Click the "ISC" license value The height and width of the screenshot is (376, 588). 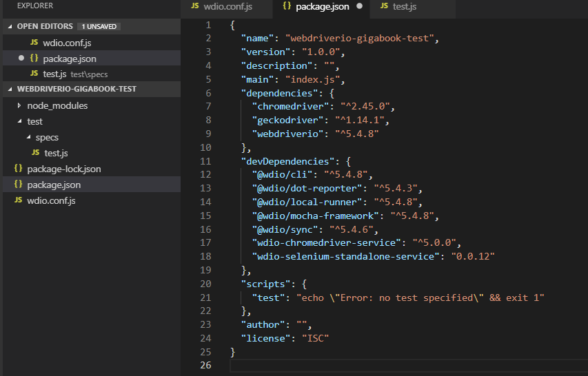(316, 339)
